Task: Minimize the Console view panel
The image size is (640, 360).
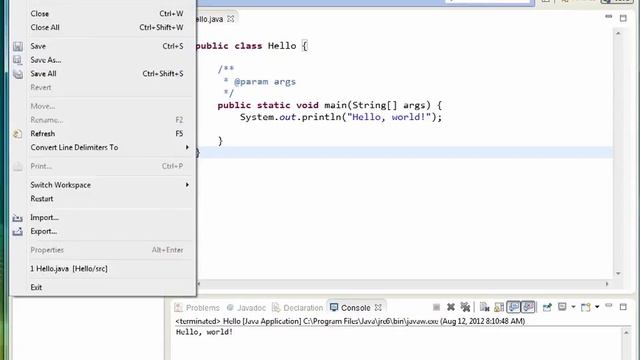Action: (x=609, y=306)
